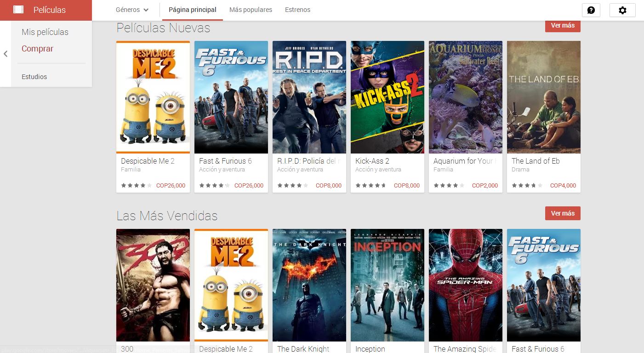Open the settings gear icon
This screenshot has width=644, height=353.
pos(622,10)
